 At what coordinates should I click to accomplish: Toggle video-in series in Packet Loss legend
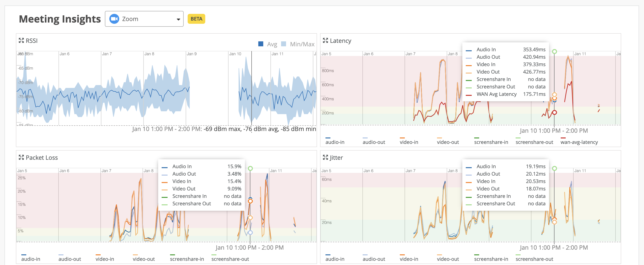pyautogui.click(x=105, y=259)
